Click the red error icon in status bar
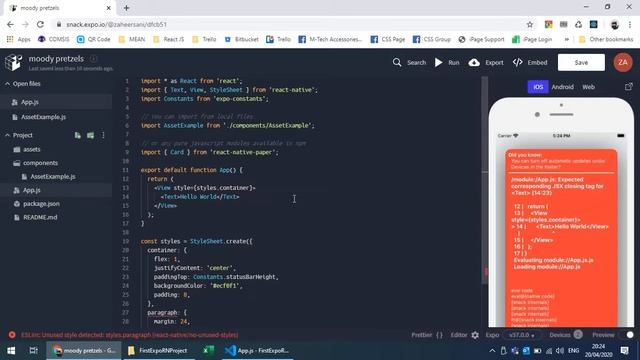The image size is (640, 360). tap(12, 335)
